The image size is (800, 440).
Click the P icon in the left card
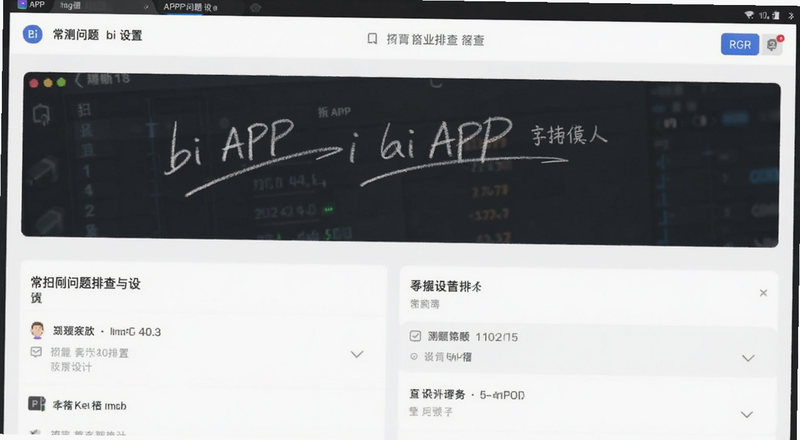tap(36, 404)
